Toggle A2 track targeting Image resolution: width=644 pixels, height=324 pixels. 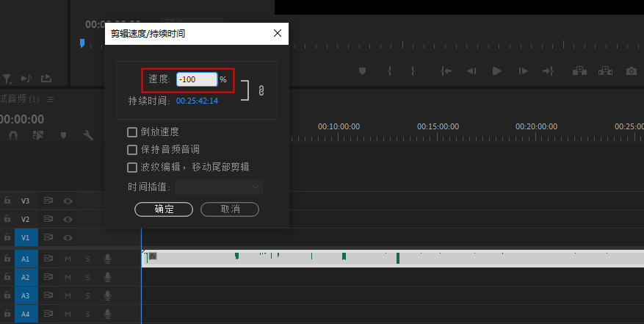click(26, 278)
